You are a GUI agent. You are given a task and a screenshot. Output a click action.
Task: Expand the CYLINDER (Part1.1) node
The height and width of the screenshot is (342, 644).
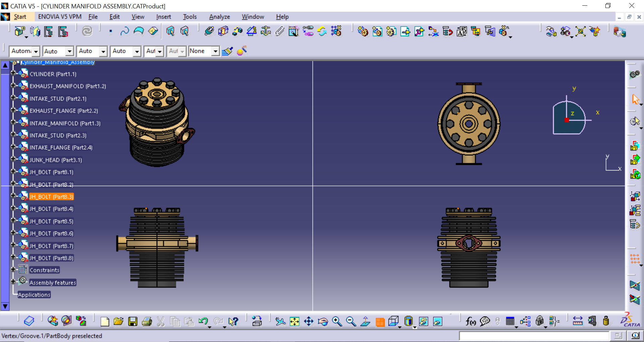point(13,73)
